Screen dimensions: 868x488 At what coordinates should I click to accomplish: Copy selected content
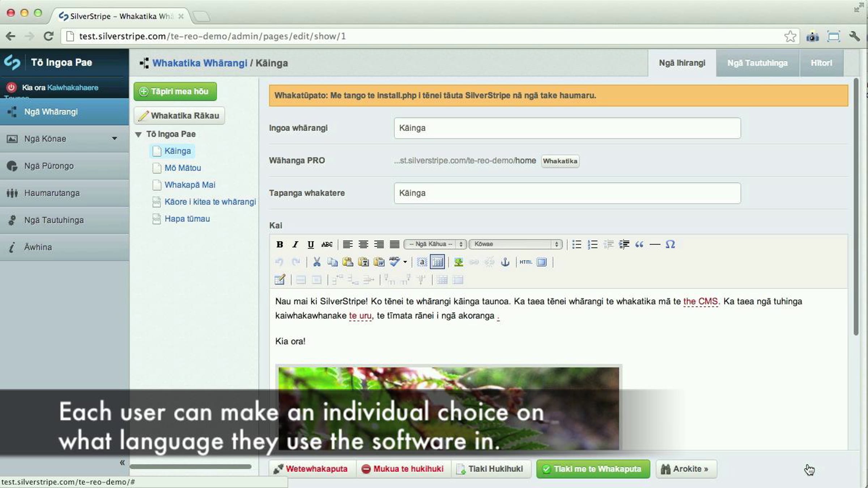click(x=332, y=262)
